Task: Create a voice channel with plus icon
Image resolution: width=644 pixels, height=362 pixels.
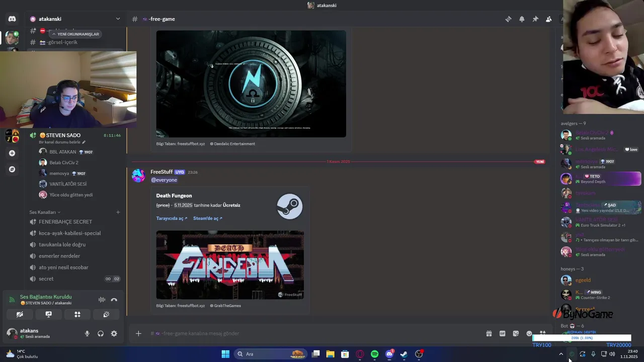Action: point(118,212)
